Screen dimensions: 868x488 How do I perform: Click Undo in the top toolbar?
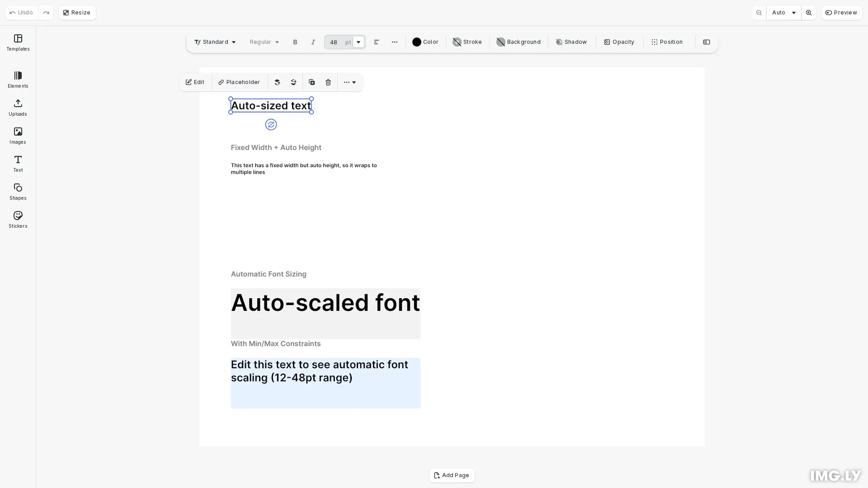coord(20,12)
